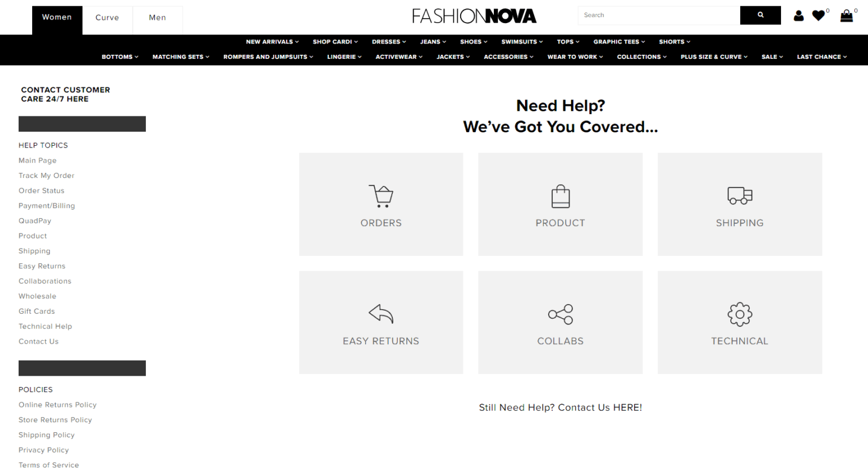Select the QuadPay help topic
Viewport: 868px width, 473px height.
point(34,220)
